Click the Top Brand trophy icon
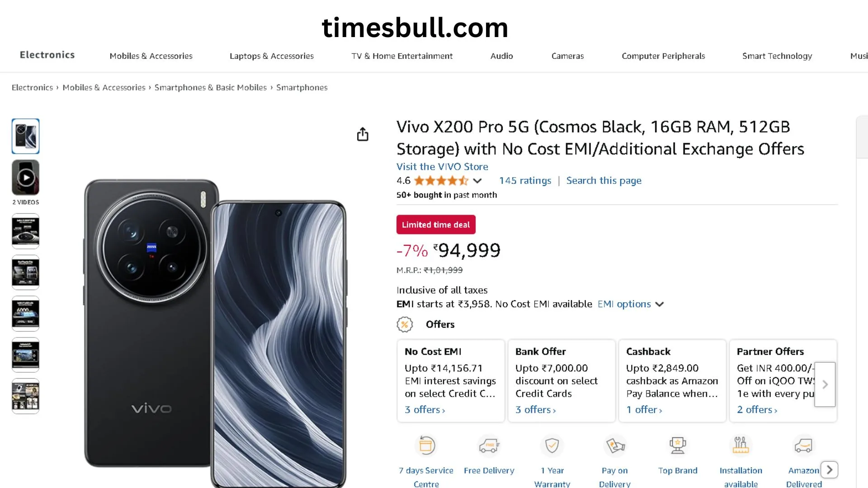The height and width of the screenshot is (488, 868). point(678,446)
